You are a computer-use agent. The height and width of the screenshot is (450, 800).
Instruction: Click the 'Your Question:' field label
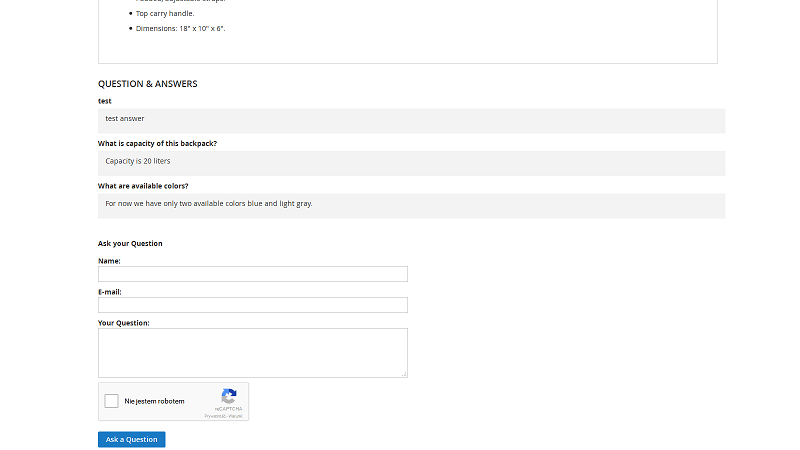pos(124,322)
